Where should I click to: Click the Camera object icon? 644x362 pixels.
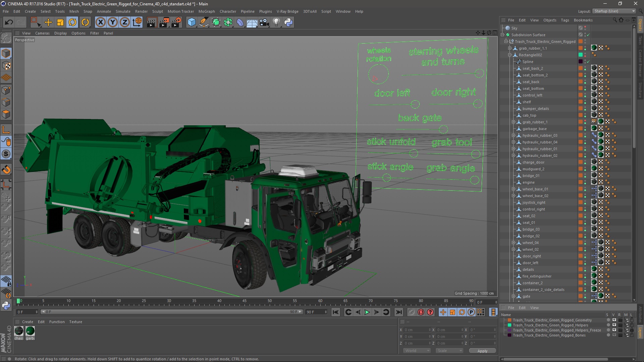(264, 22)
